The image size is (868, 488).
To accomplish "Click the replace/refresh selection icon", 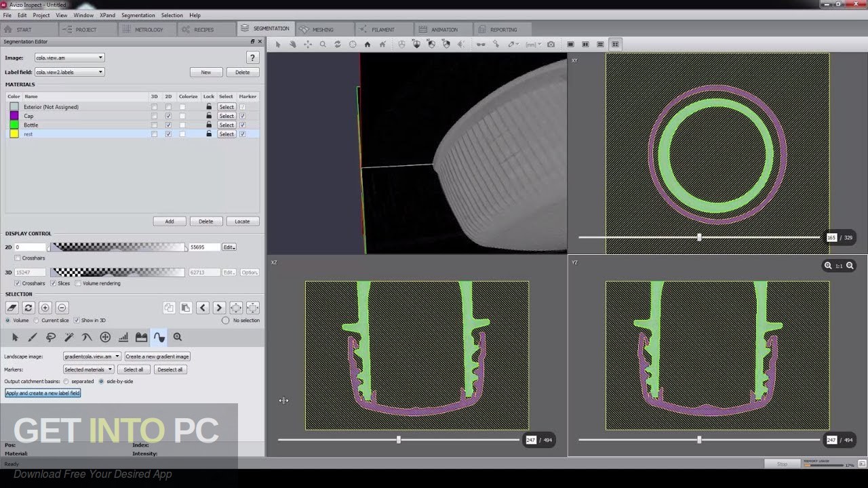I will [28, 308].
